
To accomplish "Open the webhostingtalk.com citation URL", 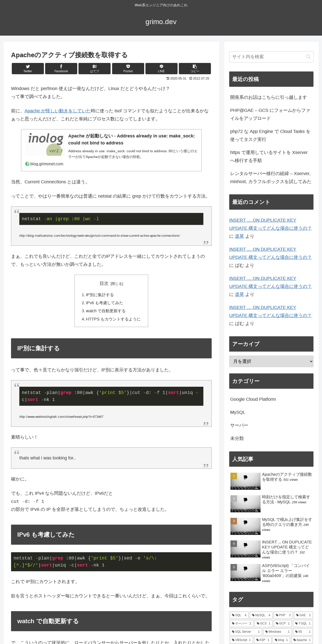I will click(61, 417).
